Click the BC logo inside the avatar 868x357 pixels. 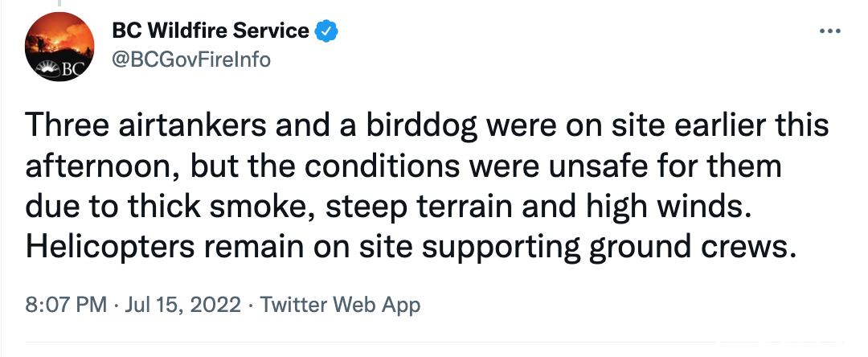tap(59, 69)
